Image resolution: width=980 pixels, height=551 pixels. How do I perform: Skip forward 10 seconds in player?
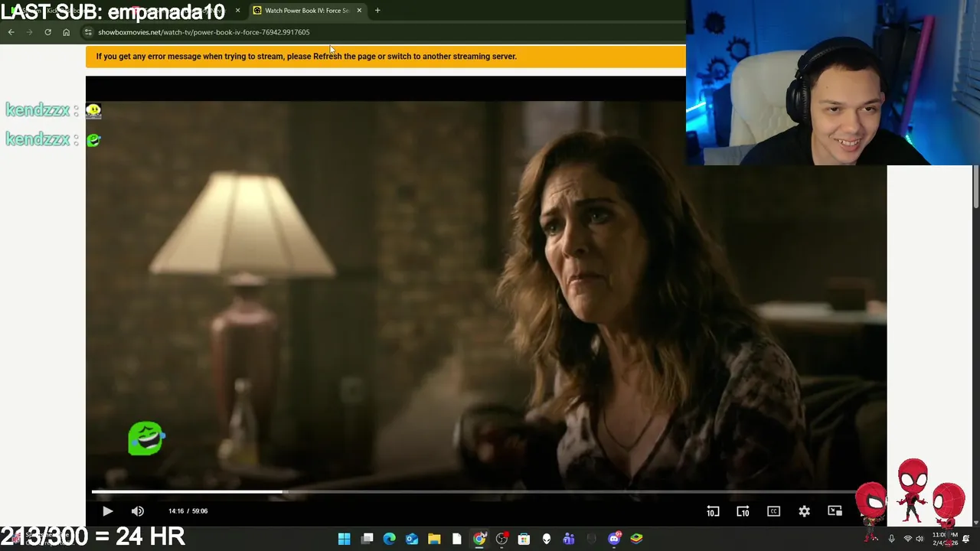[743, 511]
